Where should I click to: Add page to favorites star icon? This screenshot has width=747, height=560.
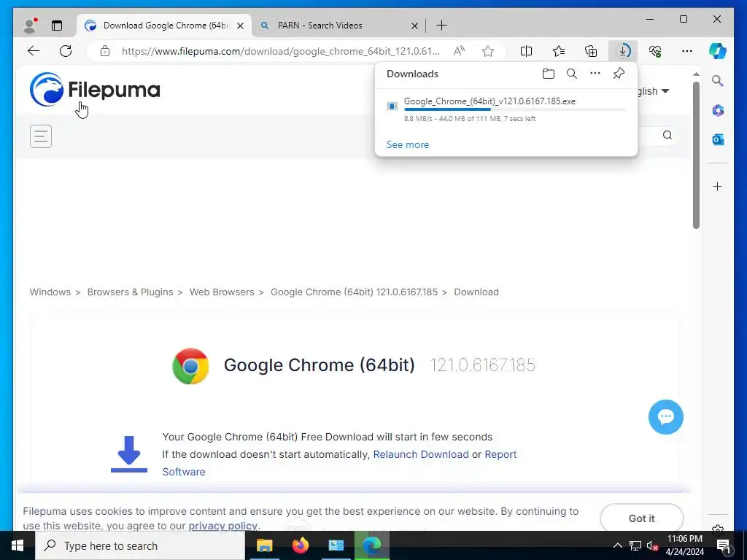(488, 51)
